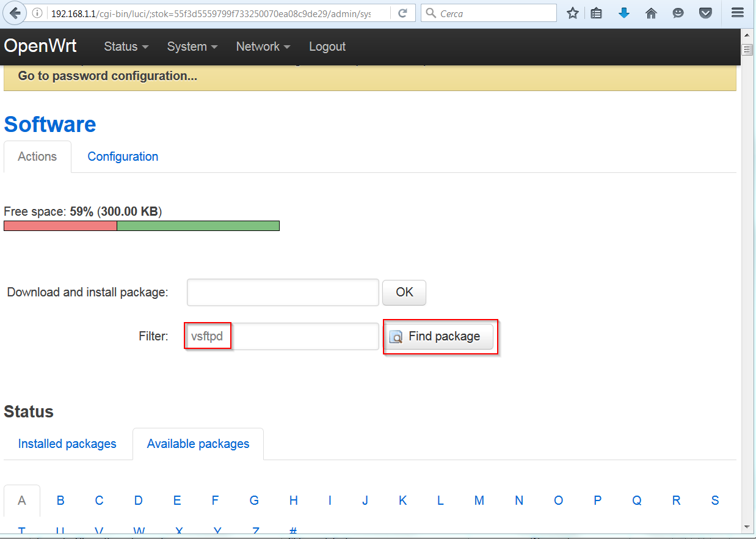756x539 pixels.
Task: Click the Filter text field containing vsftpd
Action: pos(282,336)
